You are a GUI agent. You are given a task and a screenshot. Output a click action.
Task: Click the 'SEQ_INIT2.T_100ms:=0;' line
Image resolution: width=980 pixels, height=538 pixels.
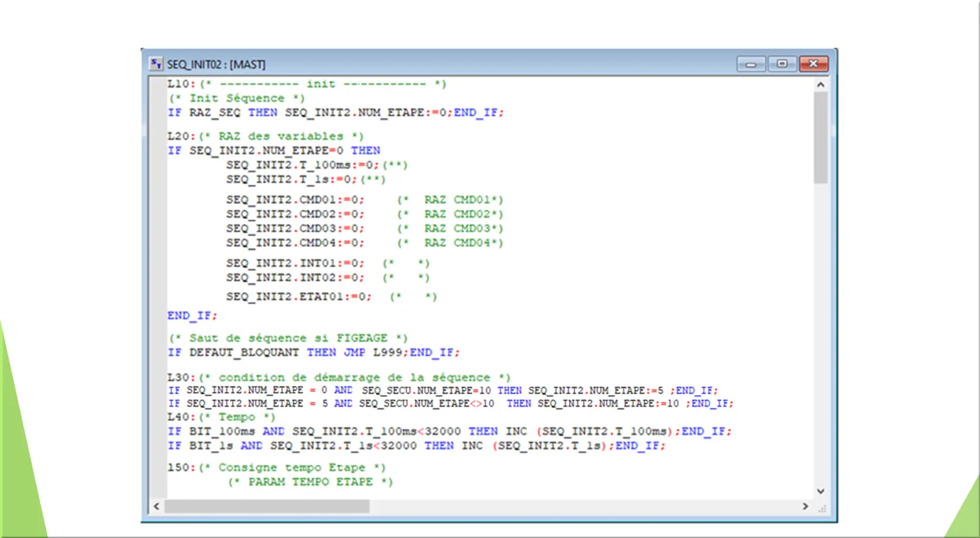pos(317,165)
